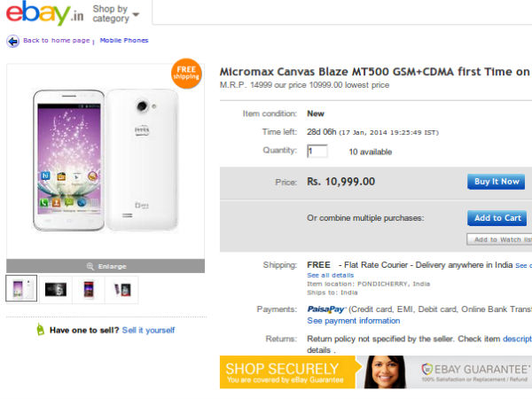532x399 pixels.
Task: Open the Mobile Phones breadcrumb
Action: [123, 41]
